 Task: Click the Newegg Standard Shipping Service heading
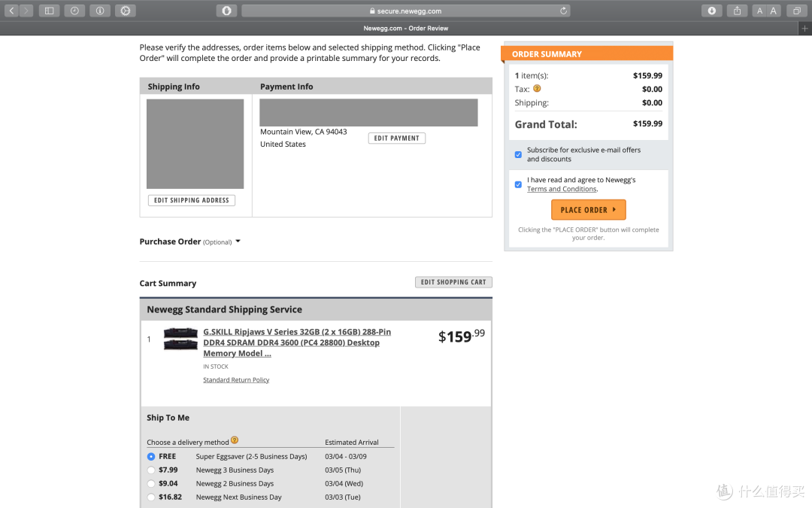coord(224,309)
